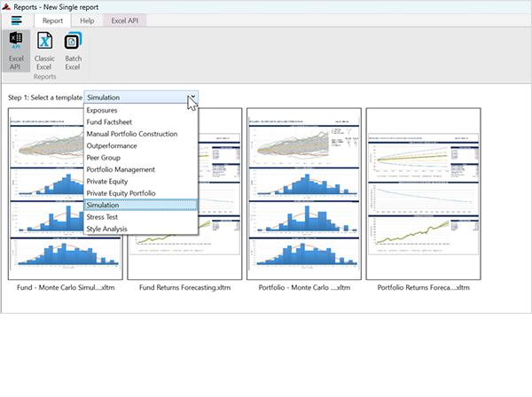The image size is (532, 397).
Task: Open the Help tab
Action: [x=87, y=19]
